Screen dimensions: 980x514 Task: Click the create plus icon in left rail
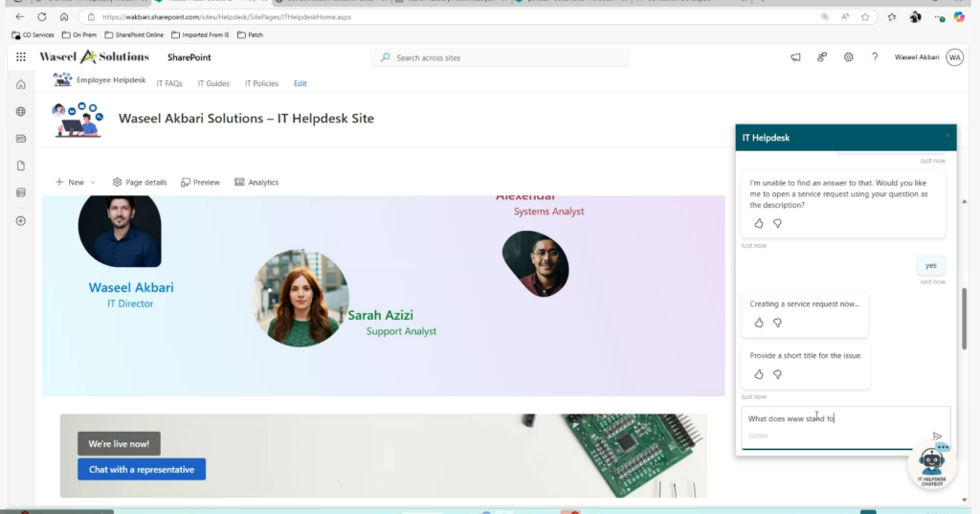21,221
